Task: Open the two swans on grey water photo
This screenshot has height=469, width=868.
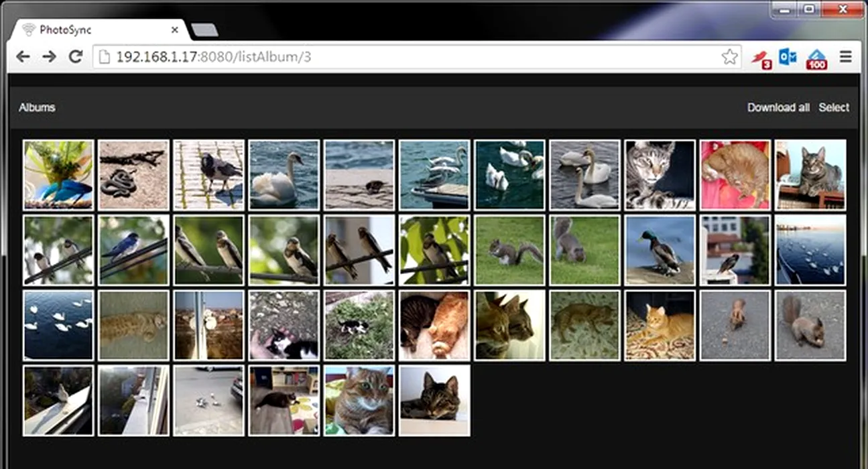Action: [x=584, y=175]
